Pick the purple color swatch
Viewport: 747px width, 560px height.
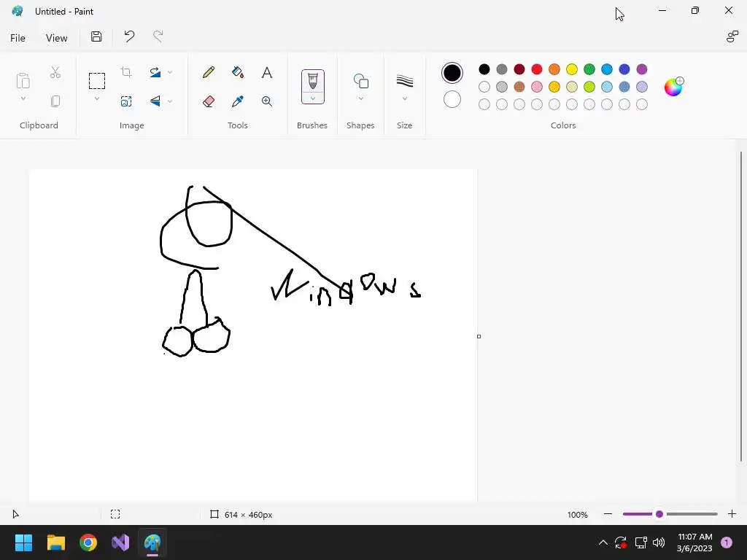click(x=642, y=69)
